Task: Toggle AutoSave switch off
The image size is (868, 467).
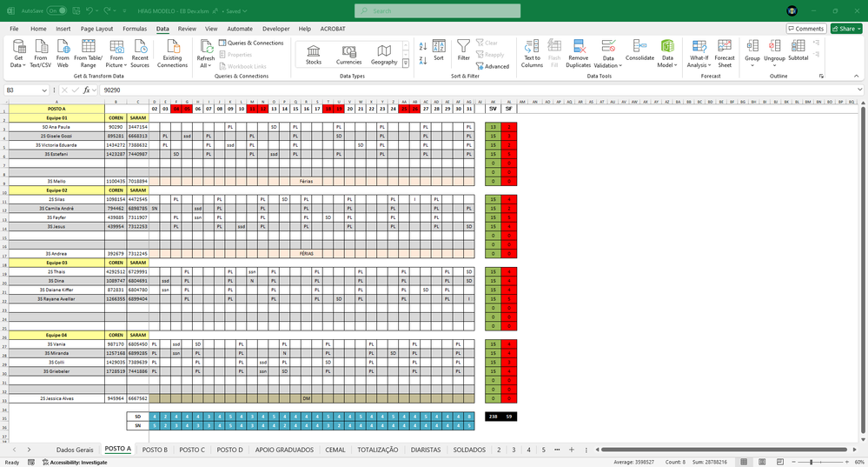Action: (x=56, y=10)
